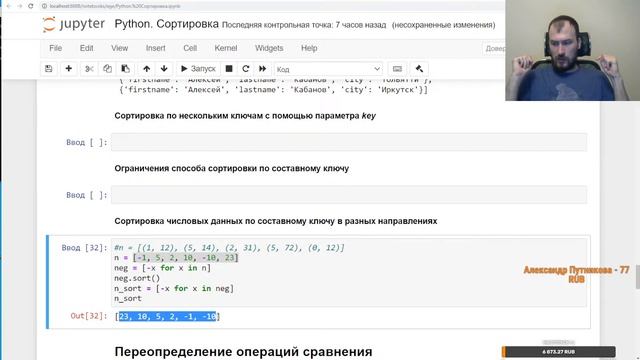Open the View menu
The width and height of the screenshot is (640, 360).
click(120, 48)
